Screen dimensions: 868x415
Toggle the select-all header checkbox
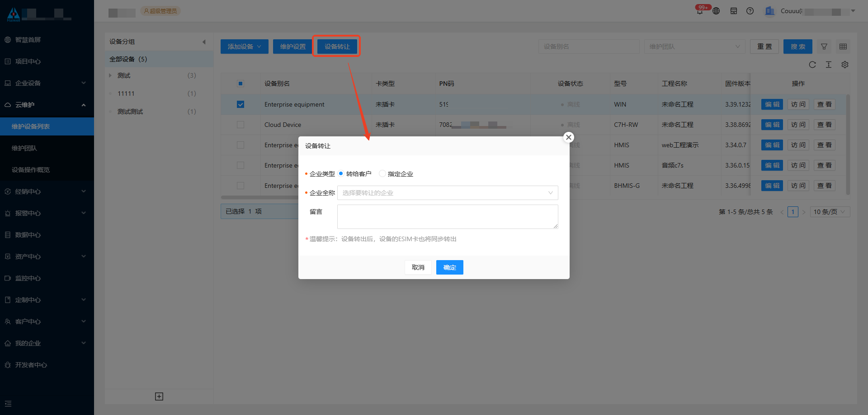241,84
